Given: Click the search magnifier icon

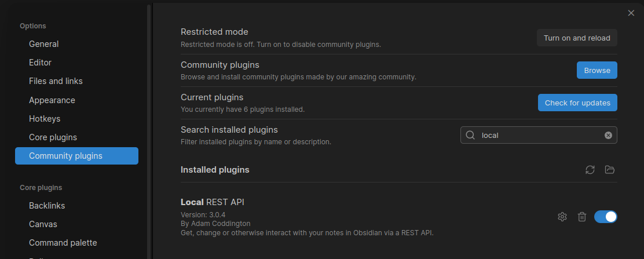Looking at the screenshot, I should (470, 135).
